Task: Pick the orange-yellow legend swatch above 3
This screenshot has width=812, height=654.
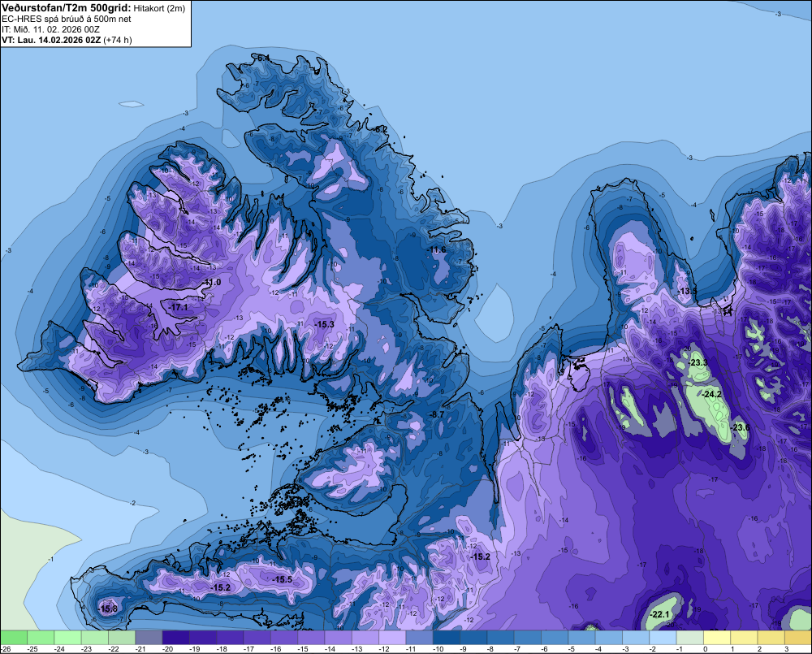Action: click(798, 637)
